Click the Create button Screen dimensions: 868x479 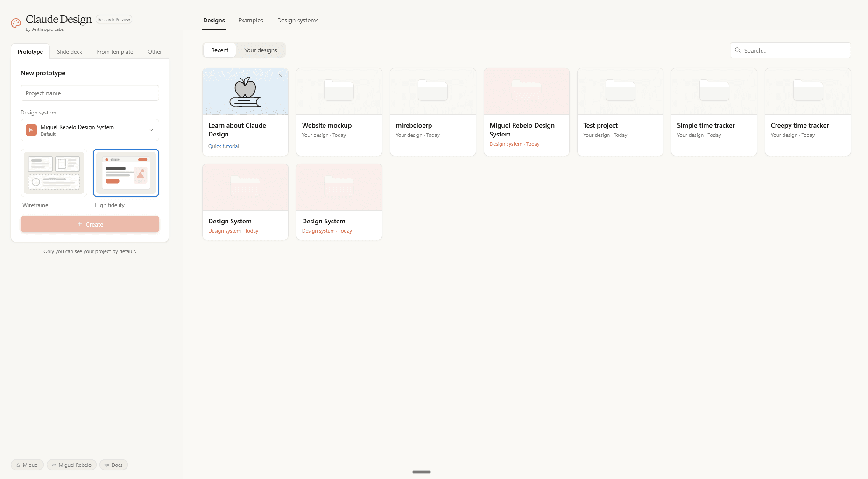point(90,224)
